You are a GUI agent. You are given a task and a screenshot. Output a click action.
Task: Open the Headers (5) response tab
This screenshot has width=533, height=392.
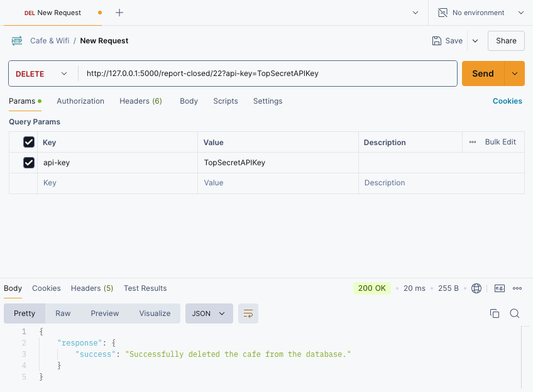point(92,288)
